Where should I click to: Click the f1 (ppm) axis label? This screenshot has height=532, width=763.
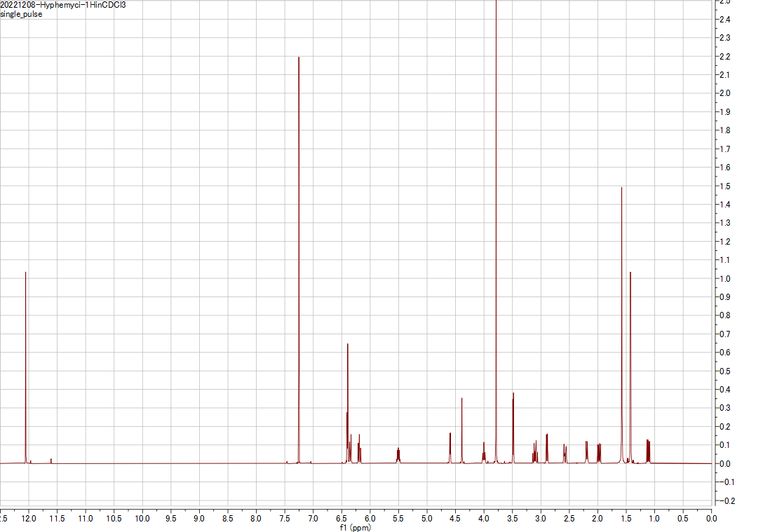point(354,527)
